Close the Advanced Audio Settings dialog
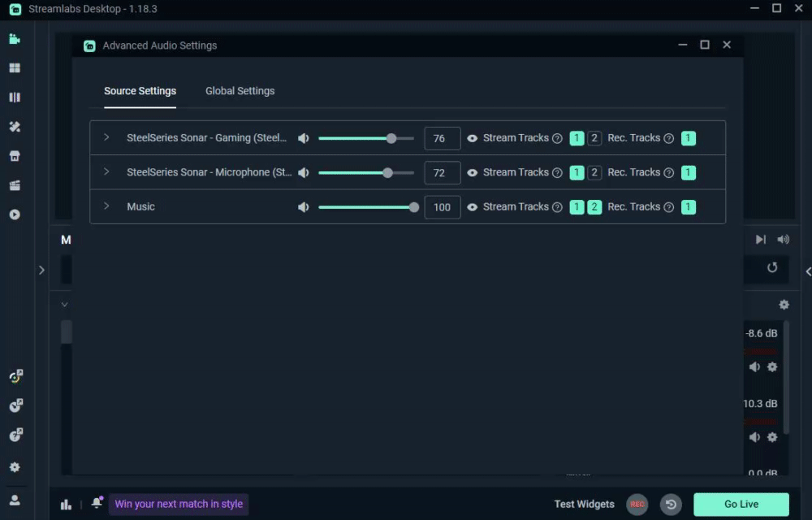Viewport: 812px width, 520px height. tap(727, 45)
